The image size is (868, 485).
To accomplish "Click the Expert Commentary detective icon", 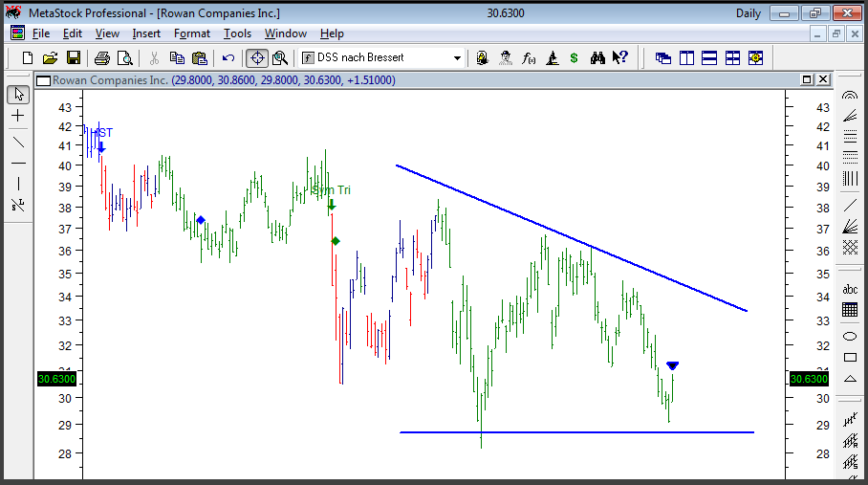I will coord(505,57).
